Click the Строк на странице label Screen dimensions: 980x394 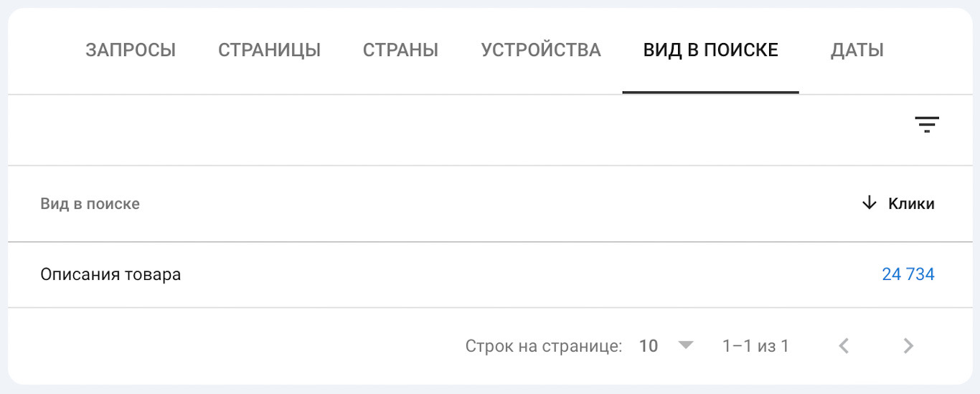pos(543,346)
